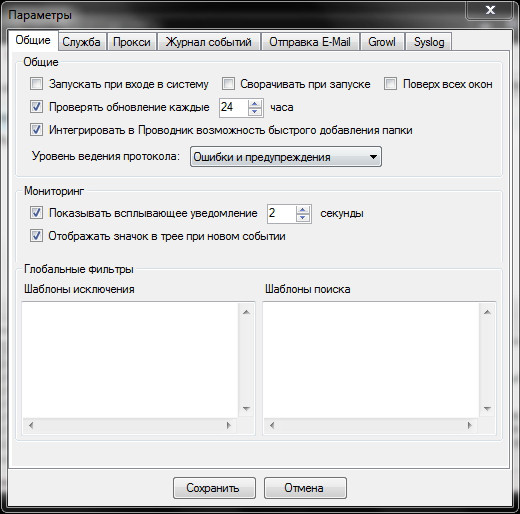Enable Поверх всех окон checkbox
Viewport: 520px width, 514px height.
click(390, 84)
